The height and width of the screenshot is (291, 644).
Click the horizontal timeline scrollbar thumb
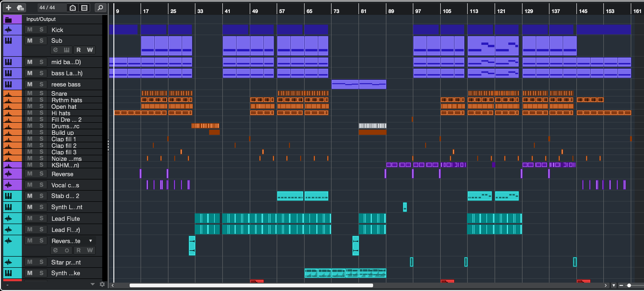(251, 285)
